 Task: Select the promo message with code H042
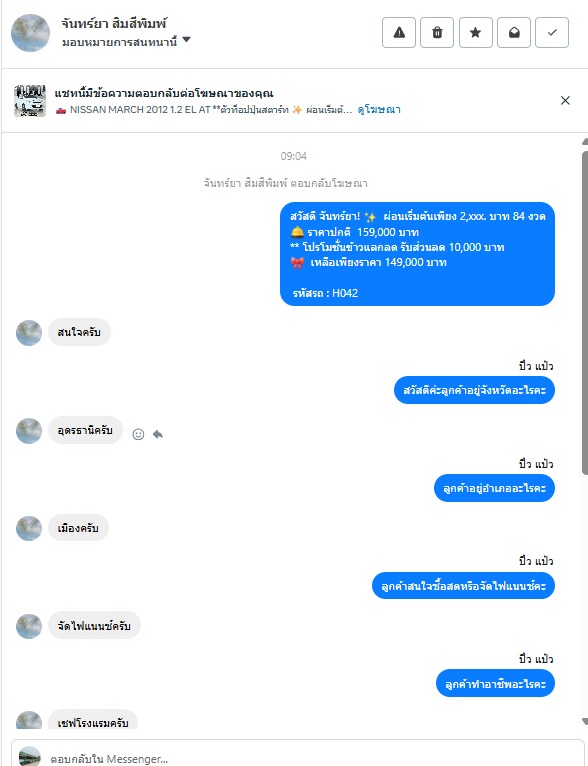[x=418, y=254]
